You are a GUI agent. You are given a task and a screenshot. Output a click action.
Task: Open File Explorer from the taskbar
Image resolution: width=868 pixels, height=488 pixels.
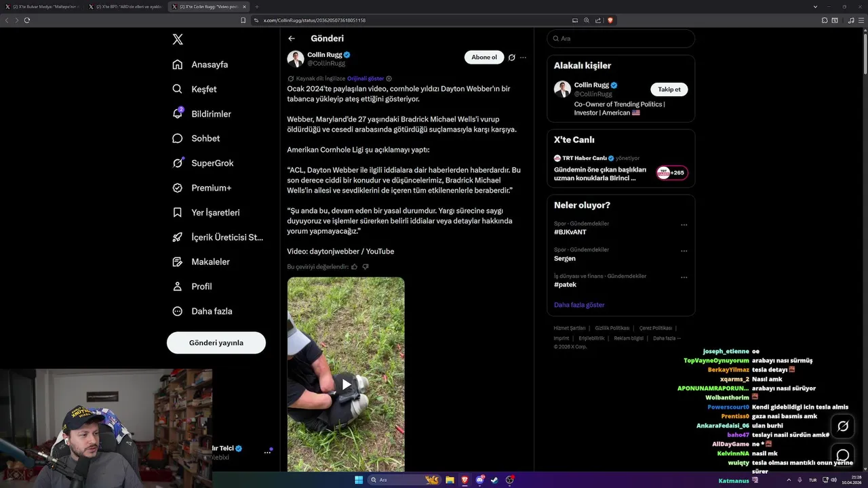(x=450, y=480)
